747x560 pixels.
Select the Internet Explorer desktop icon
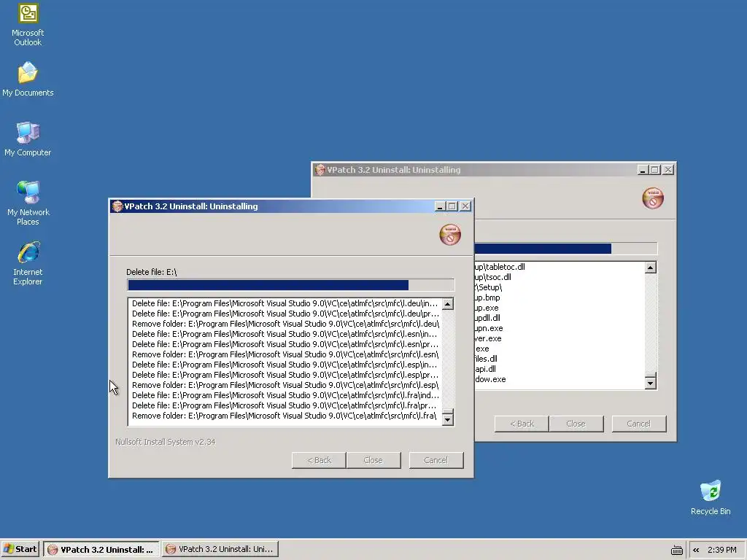pyautogui.click(x=28, y=263)
